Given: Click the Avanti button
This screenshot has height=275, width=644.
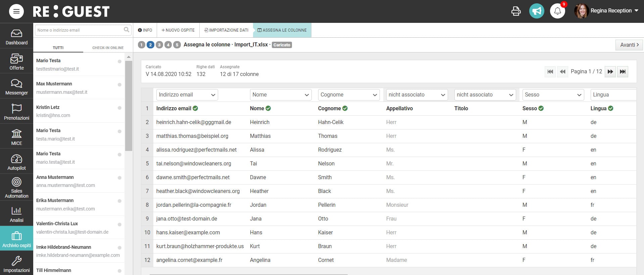Looking at the screenshot, I should (x=629, y=45).
